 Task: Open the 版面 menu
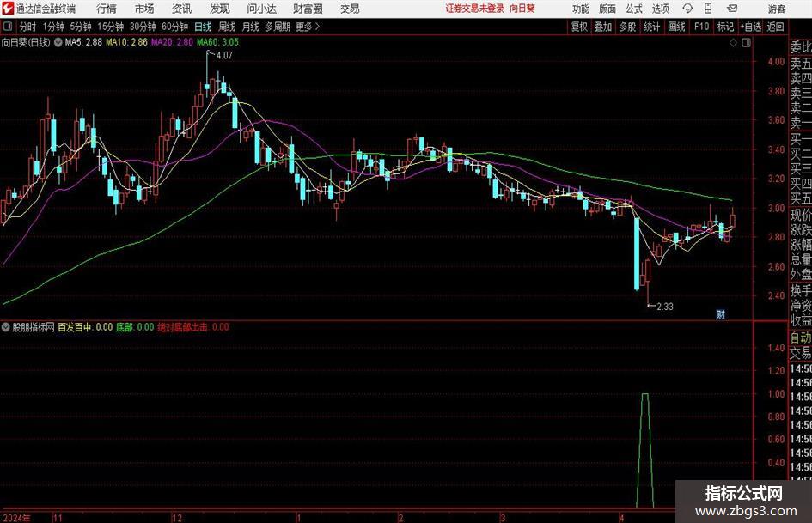click(607, 9)
